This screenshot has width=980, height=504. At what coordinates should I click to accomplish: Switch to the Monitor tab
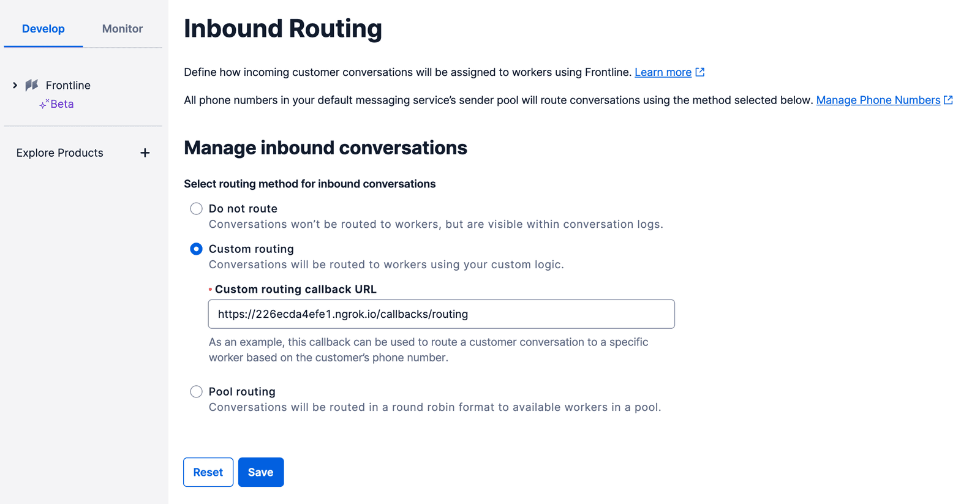coord(122,28)
